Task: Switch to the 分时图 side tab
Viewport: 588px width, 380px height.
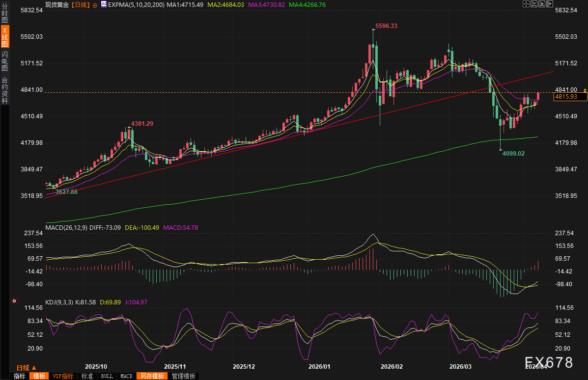Action: [4, 13]
